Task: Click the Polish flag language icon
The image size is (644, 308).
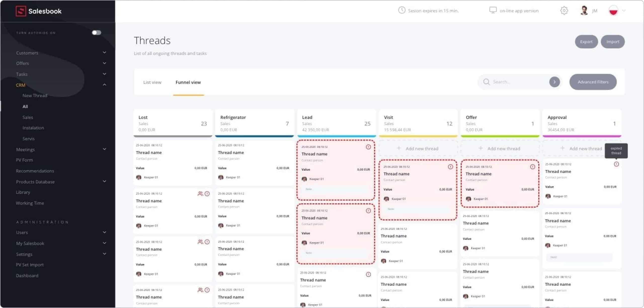Action: 613,11
